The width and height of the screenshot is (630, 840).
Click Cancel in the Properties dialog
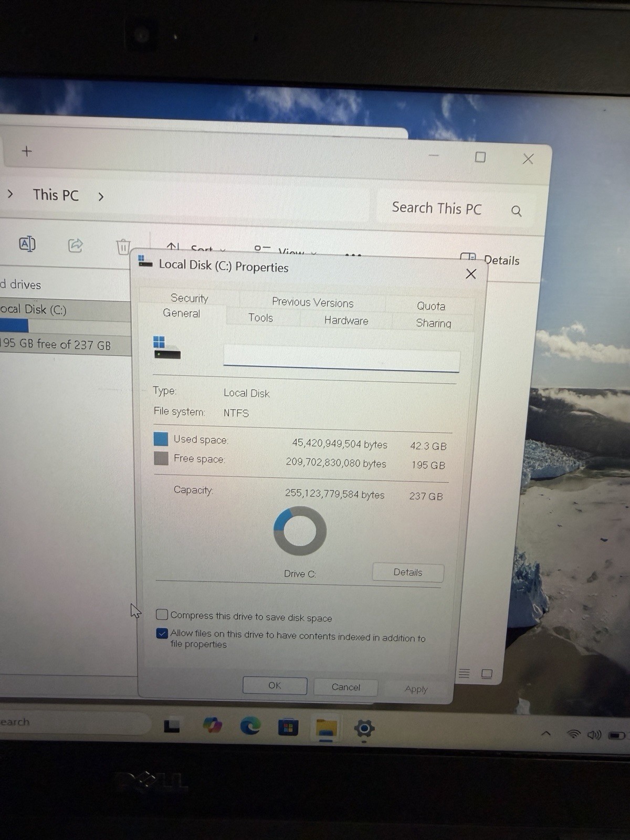pyautogui.click(x=345, y=687)
